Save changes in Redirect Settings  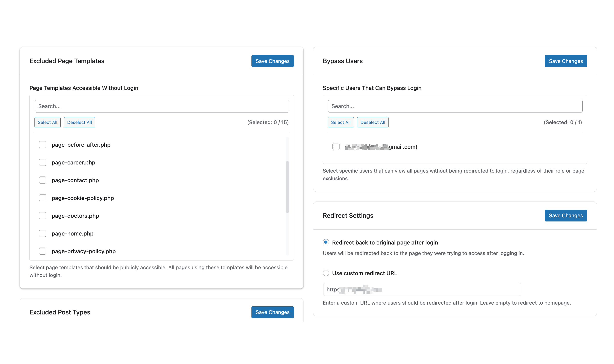[566, 216]
